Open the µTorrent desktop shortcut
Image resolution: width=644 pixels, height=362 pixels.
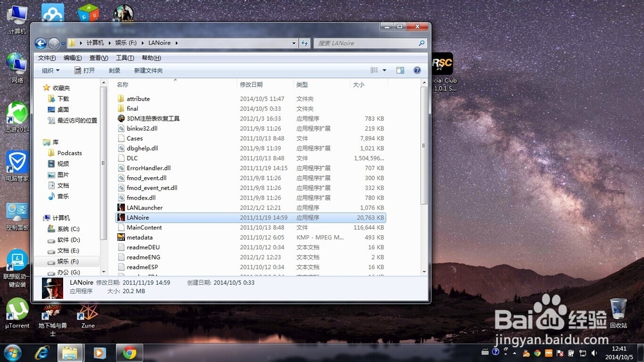pos(17,314)
